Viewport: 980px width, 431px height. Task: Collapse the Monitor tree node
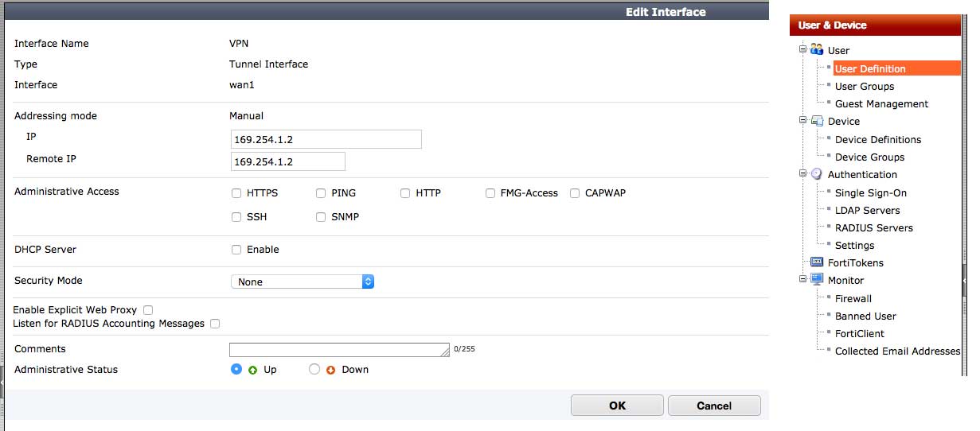(x=803, y=280)
